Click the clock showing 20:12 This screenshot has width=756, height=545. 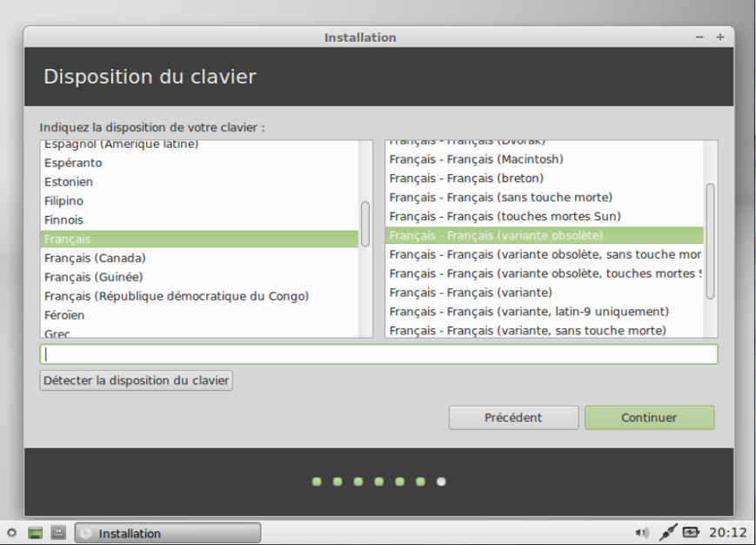click(x=727, y=533)
